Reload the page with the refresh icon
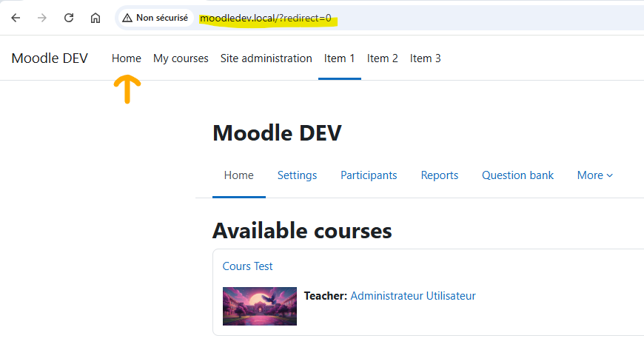This screenshot has height=347, width=644. 69,18
